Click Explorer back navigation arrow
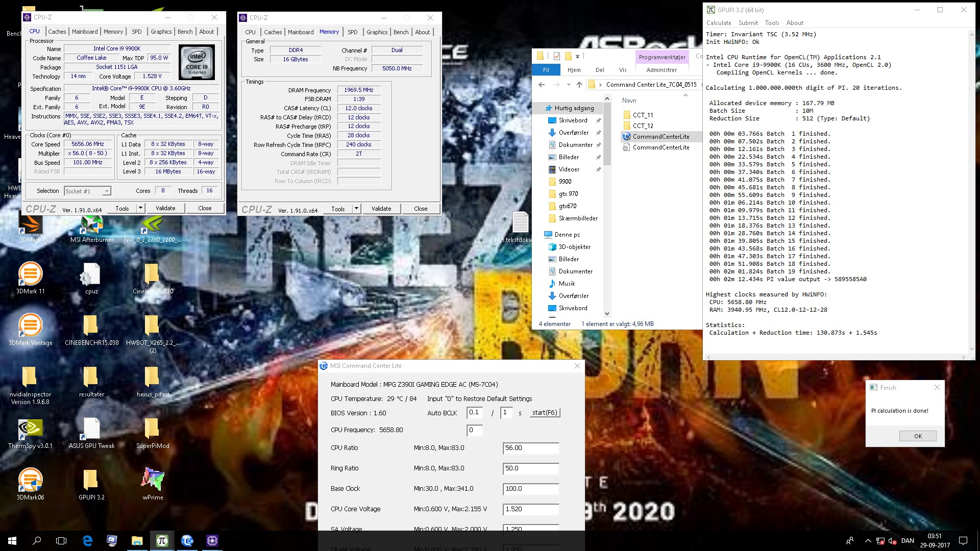The height and width of the screenshot is (551, 980). pyautogui.click(x=542, y=85)
